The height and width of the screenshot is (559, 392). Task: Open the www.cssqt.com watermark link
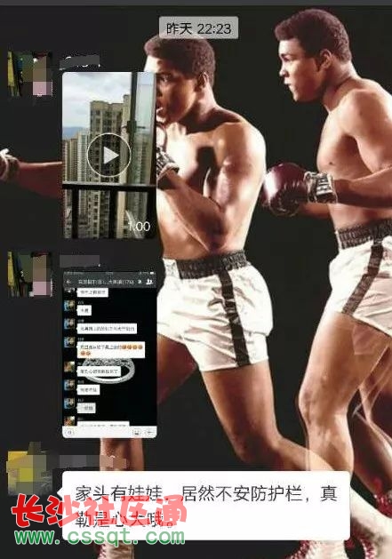(x=100, y=538)
